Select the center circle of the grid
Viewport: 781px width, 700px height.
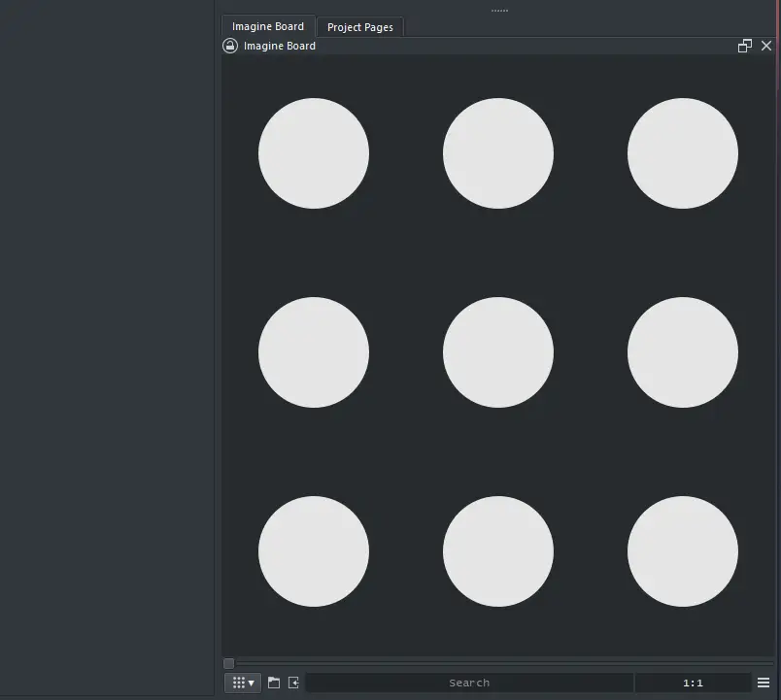pyautogui.click(x=498, y=352)
